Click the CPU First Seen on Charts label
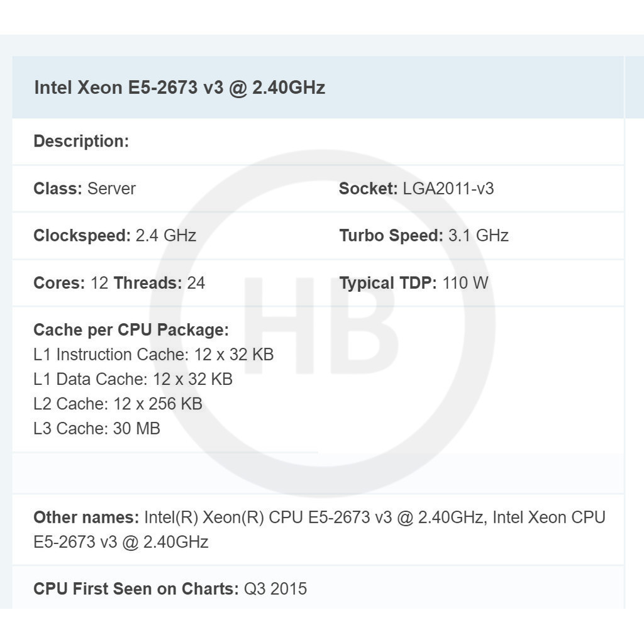 pyautogui.click(x=136, y=589)
